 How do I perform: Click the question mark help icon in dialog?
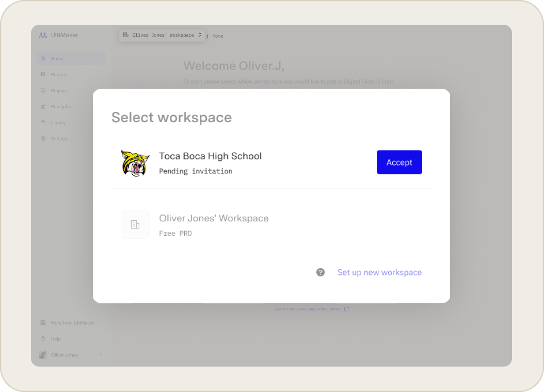pyautogui.click(x=321, y=272)
